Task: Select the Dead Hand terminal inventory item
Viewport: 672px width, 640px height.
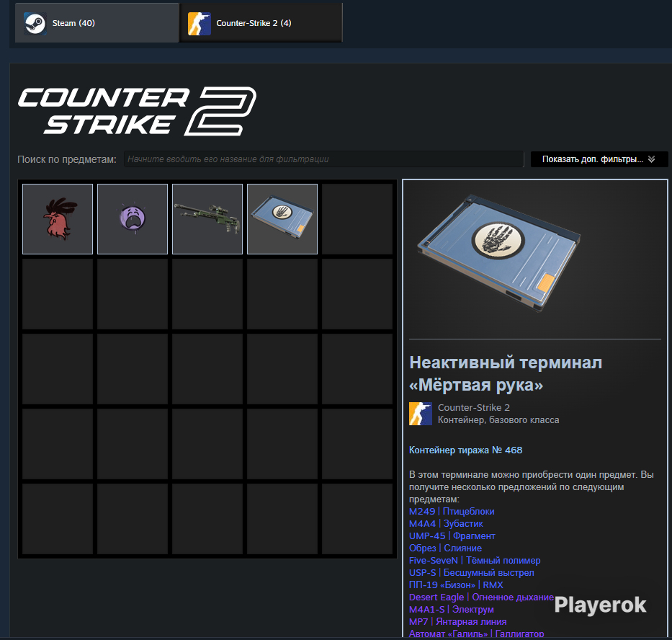Action: click(x=282, y=219)
